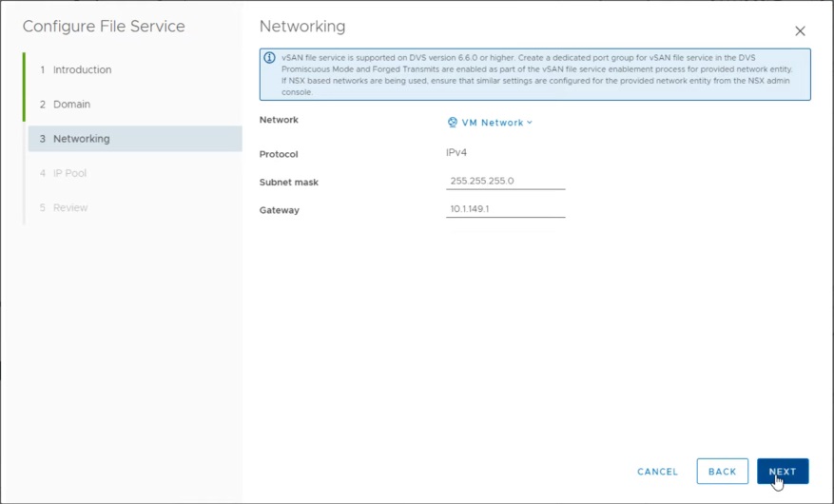Click the info icon in the banner

269,58
